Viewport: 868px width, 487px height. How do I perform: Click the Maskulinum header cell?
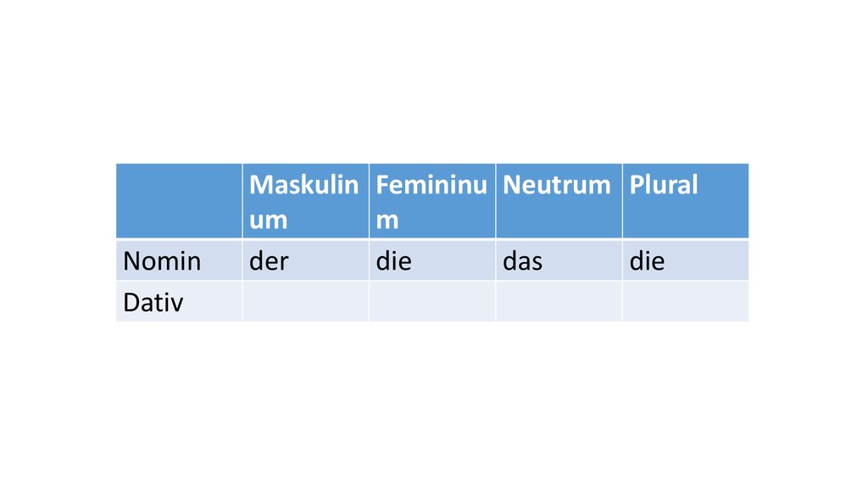tap(304, 201)
